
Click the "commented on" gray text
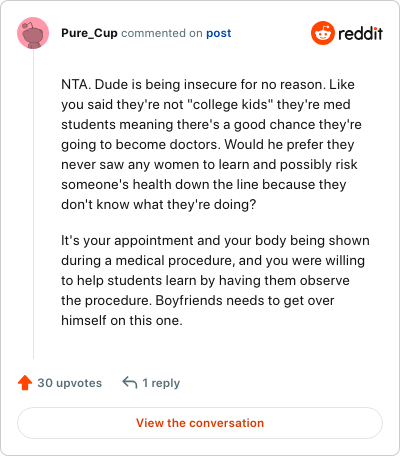pyautogui.click(x=162, y=33)
